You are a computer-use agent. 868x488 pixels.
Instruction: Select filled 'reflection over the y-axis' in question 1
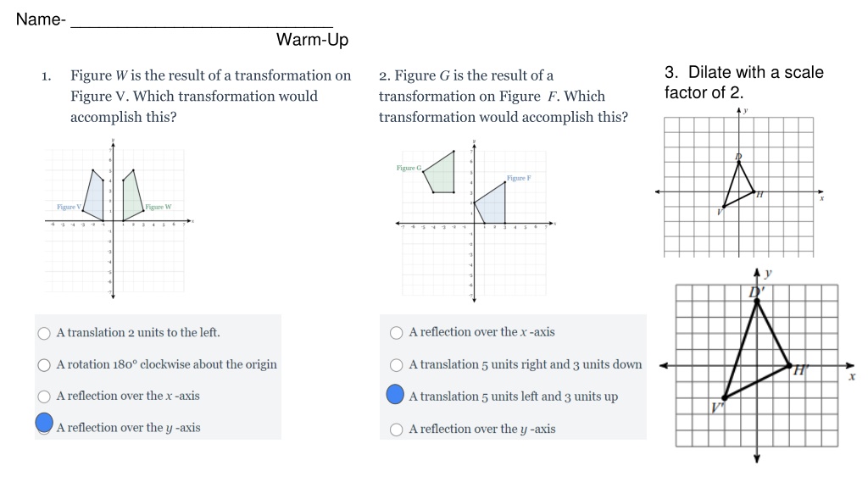[x=44, y=423]
